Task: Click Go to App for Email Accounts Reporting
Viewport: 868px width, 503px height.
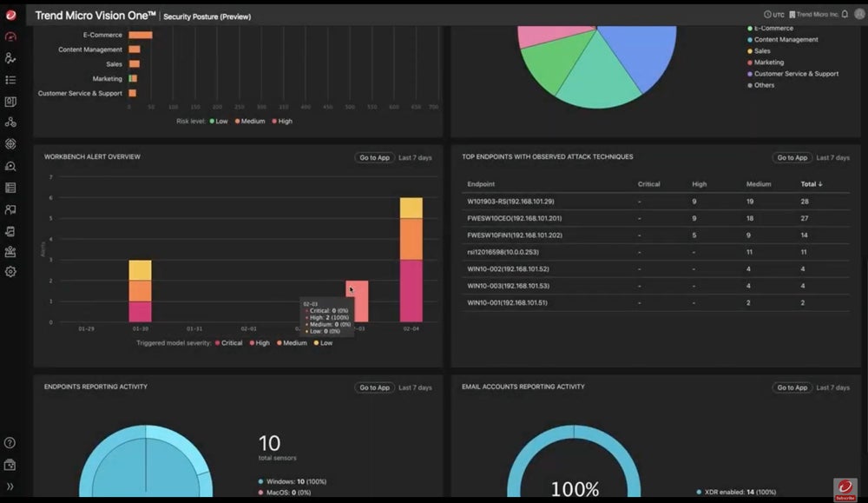Action: [792, 387]
